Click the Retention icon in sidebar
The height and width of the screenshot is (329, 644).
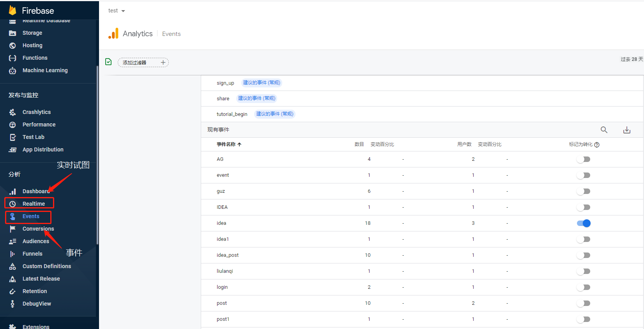12,292
